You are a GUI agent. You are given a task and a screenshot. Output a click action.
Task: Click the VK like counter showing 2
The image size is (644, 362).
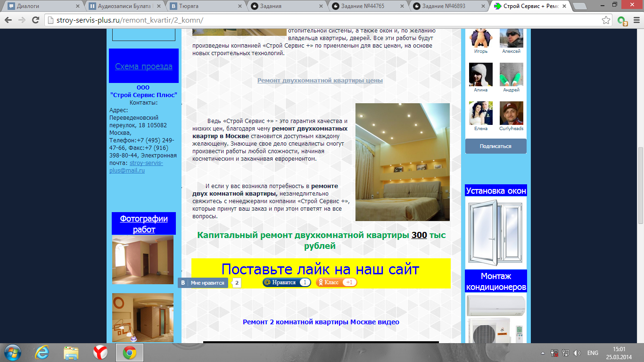coord(237,283)
